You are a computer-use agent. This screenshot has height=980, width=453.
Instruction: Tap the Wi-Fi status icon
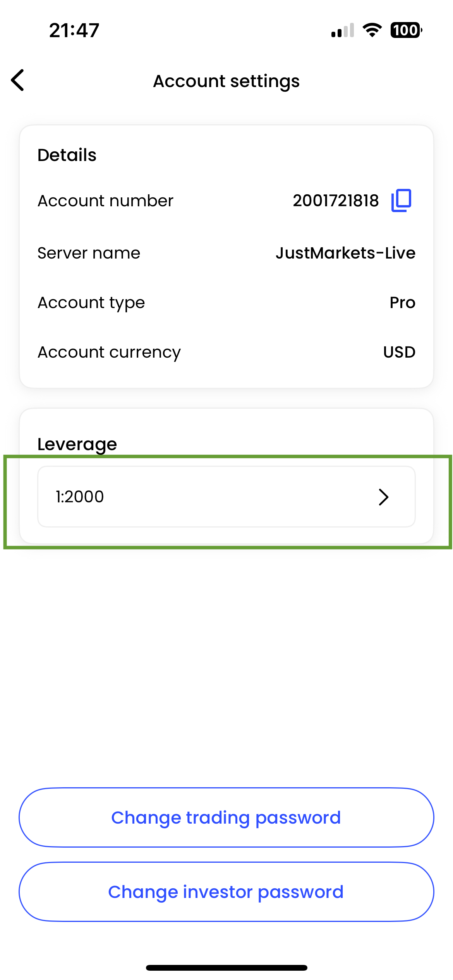(372, 30)
